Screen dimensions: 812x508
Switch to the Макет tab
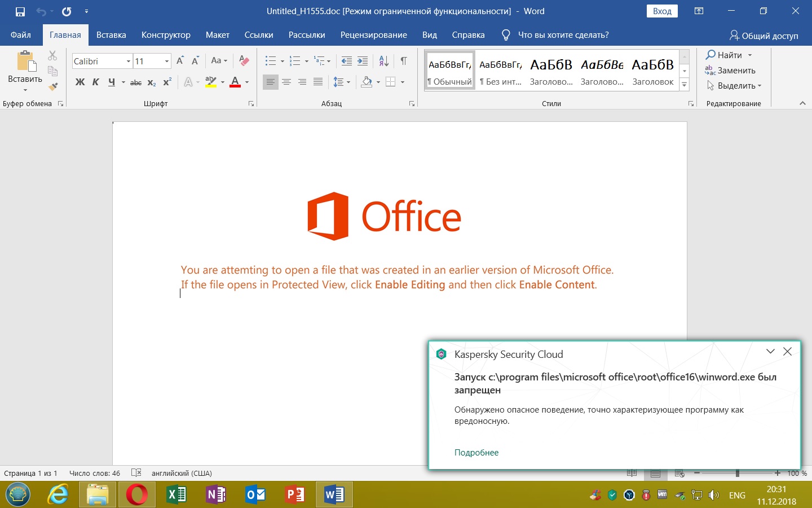point(218,35)
